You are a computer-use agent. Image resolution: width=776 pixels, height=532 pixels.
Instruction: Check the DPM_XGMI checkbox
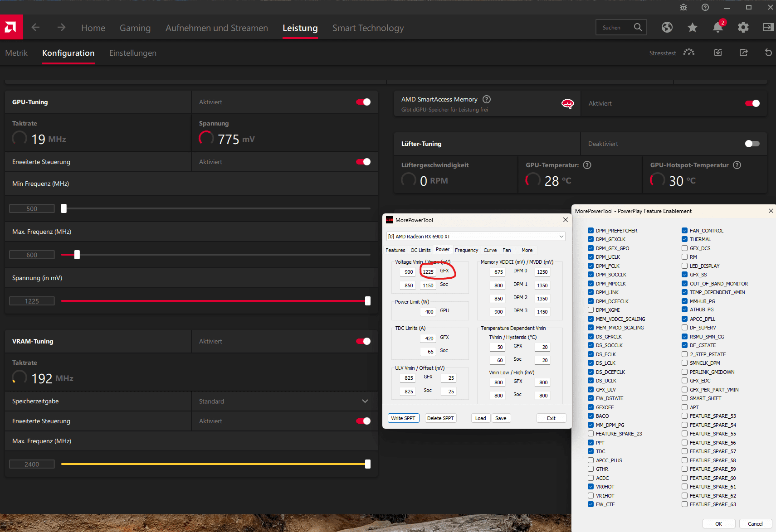click(x=591, y=310)
